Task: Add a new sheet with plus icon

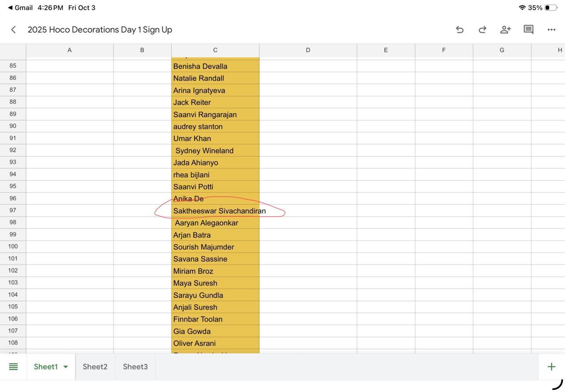Action: click(551, 366)
